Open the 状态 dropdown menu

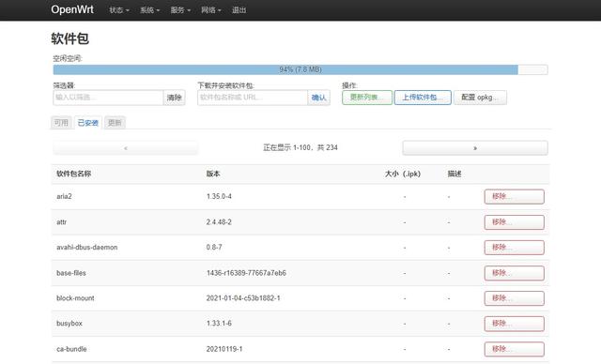119,10
